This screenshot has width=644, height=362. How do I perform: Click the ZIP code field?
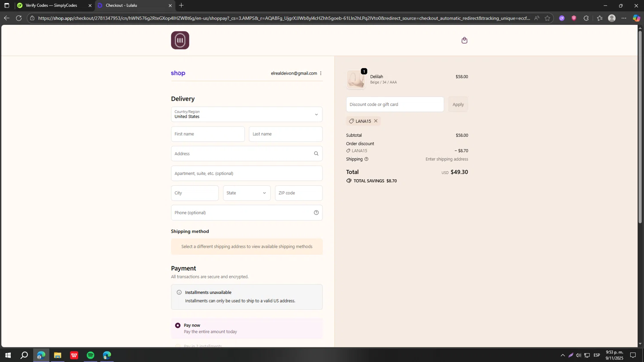click(299, 193)
